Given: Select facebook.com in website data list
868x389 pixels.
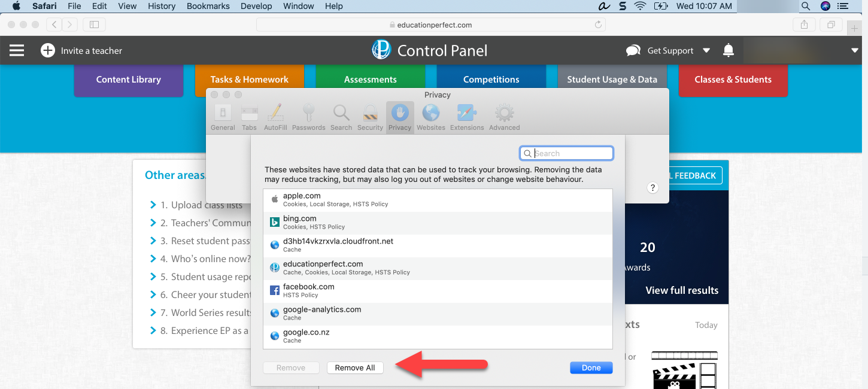Looking at the screenshot, I should click(438, 291).
